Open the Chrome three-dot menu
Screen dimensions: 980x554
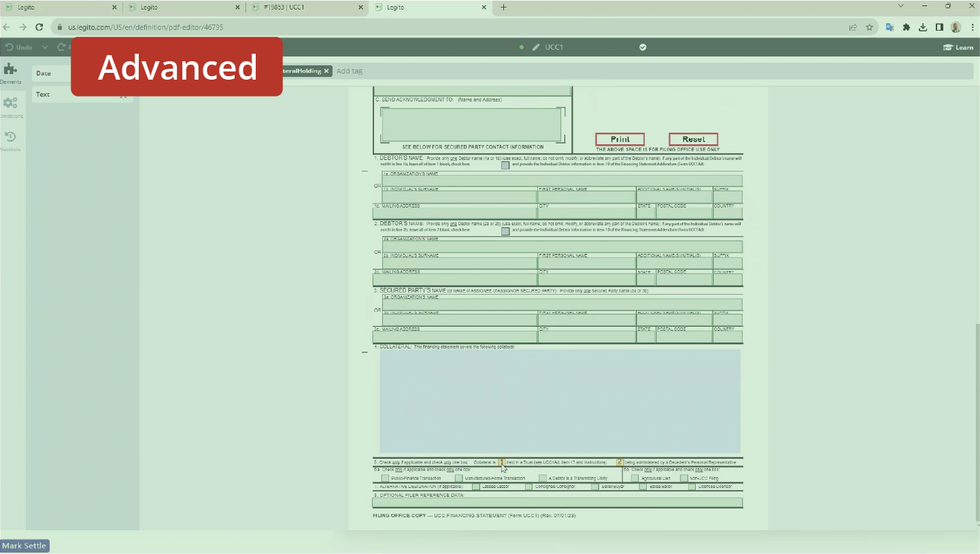(973, 27)
